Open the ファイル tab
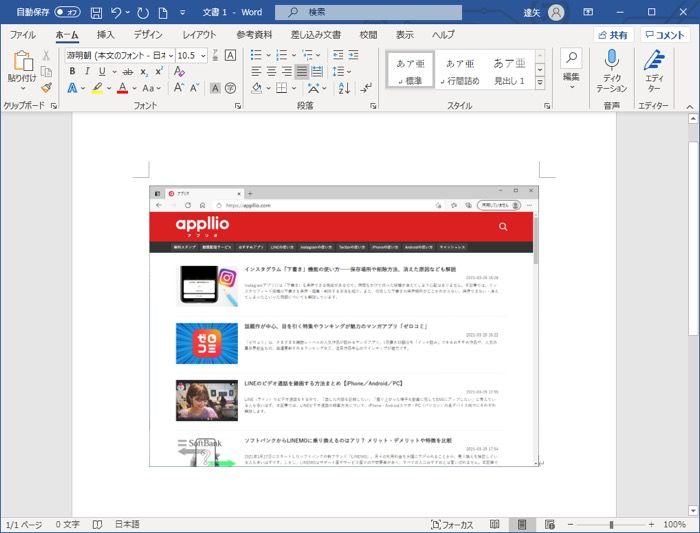Screen dimensions: 700x533 (23, 35)
